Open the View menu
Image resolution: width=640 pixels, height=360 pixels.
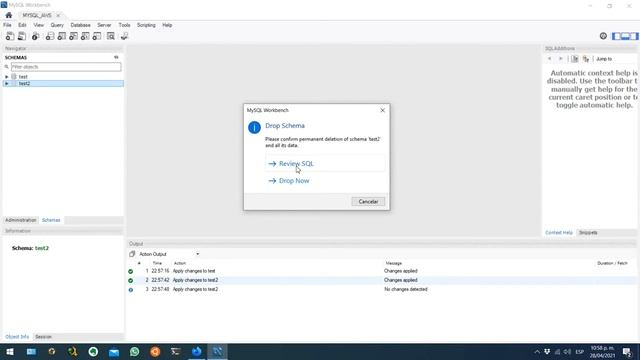pos(38,25)
